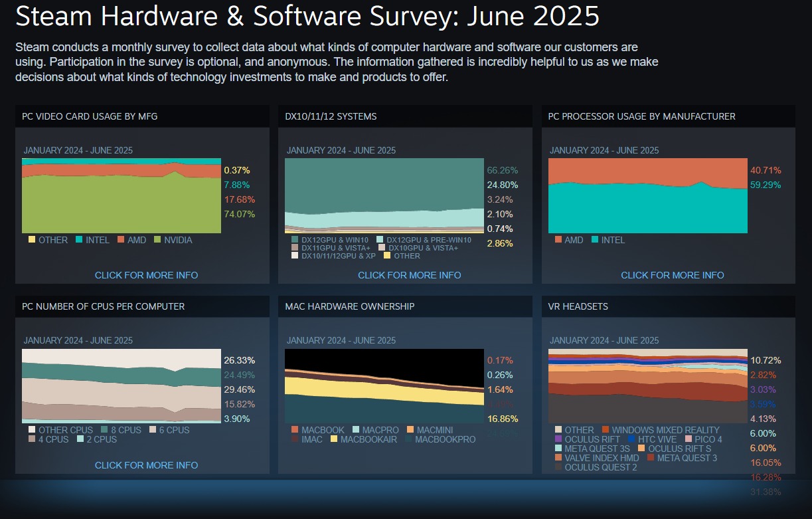
Task: Click the 17.68% value beside video card chart
Action: pos(240,199)
